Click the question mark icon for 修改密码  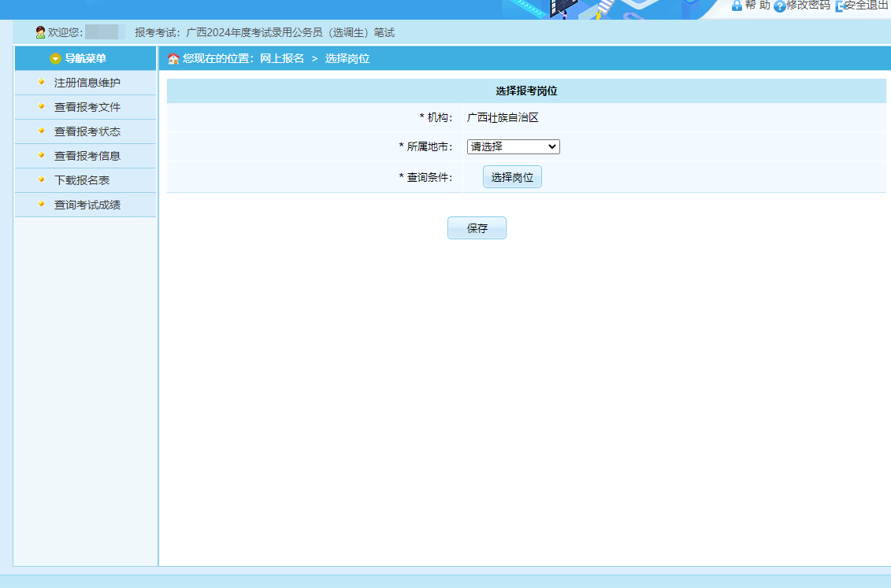[x=779, y=6]
